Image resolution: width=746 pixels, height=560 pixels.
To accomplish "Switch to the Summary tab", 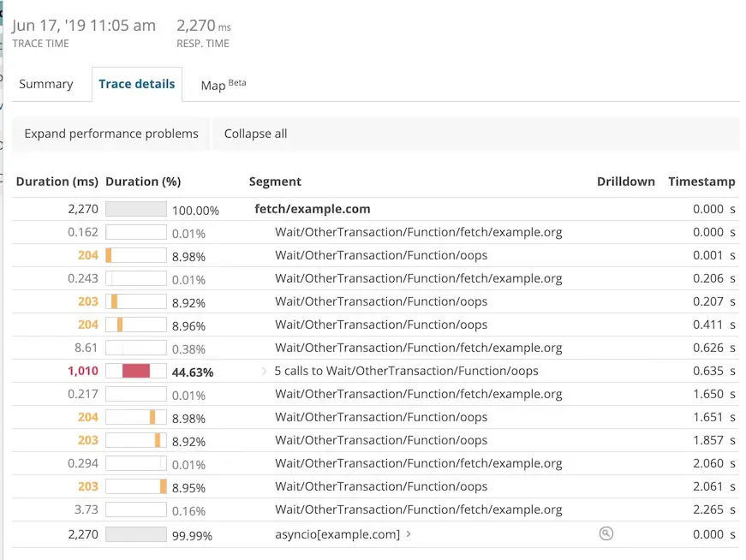I will click(46, 84).
